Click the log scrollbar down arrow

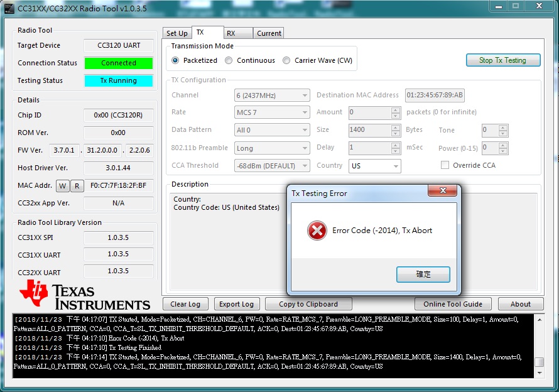pos(540,373)
